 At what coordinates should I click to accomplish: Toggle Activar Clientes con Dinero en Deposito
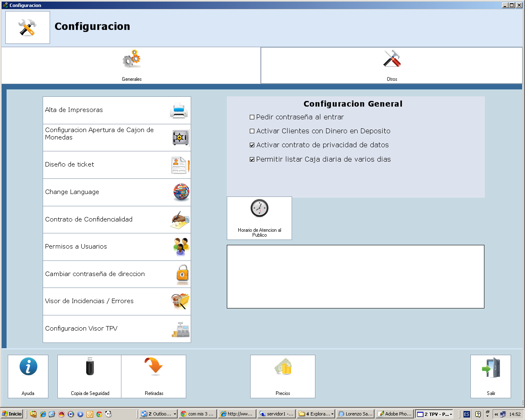tap(252, 131)
